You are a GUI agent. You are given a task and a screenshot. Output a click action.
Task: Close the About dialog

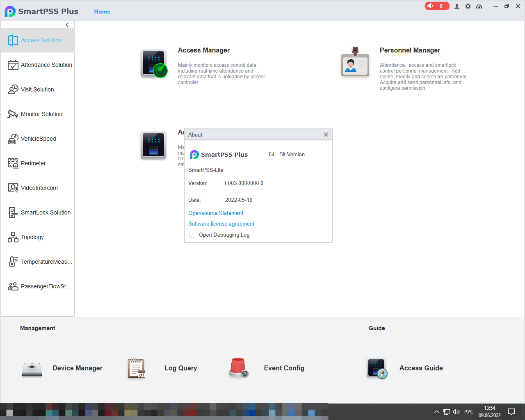[x=326, y=135]
